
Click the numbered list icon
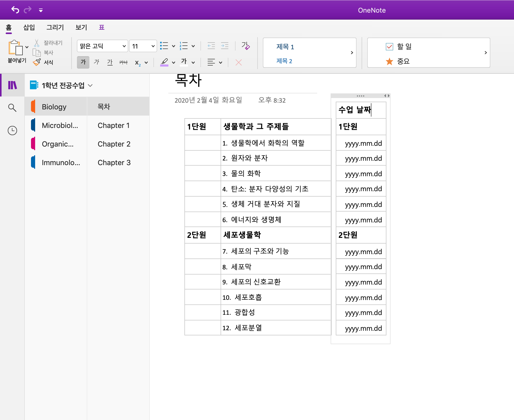click(184, 46)
